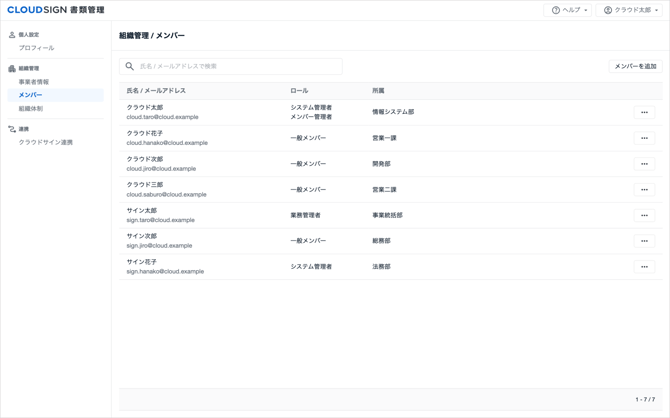This screenshot has height=418, width=670.
Task: Click the name サイン花子
Action: click(141, 262)
